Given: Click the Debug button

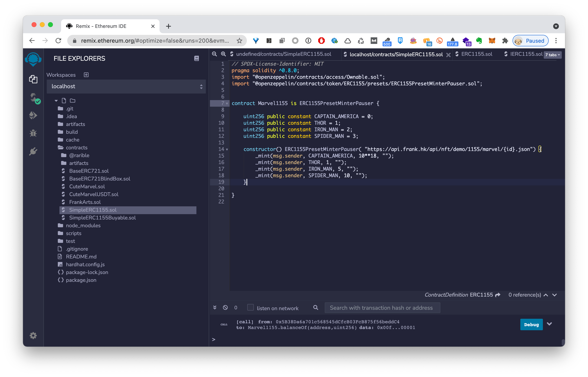Looking at the screenshot, I should click(531, 325).
